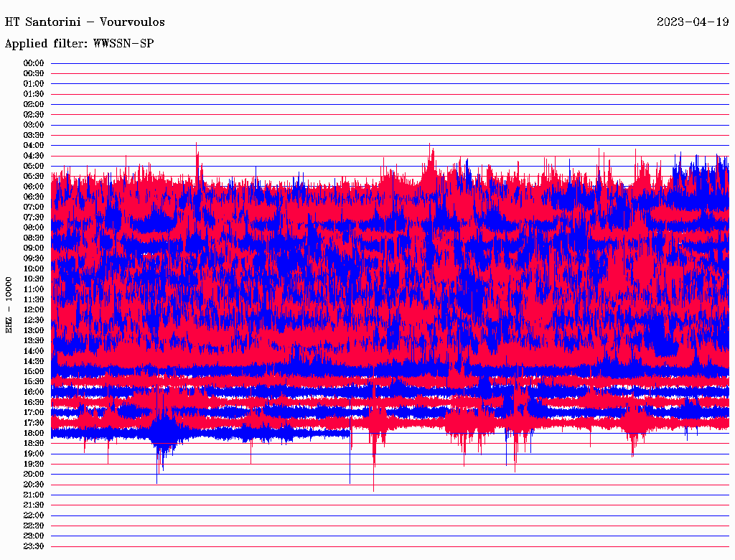Viewport: 735px width, 560px height.
Task: Select the 00:00 time label
Action: pos(34,63)
